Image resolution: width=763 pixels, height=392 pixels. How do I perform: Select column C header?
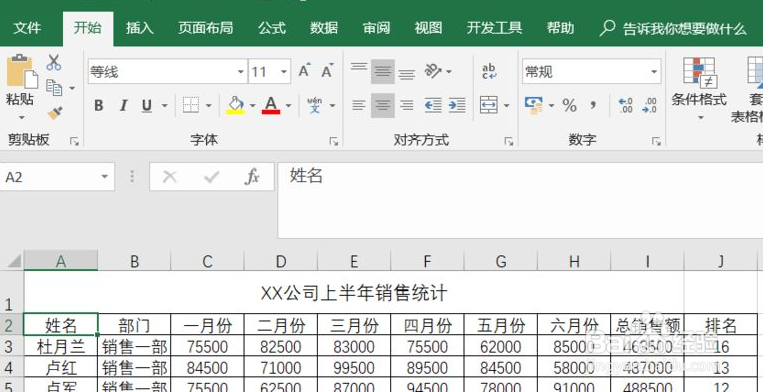tap(208, 261)
